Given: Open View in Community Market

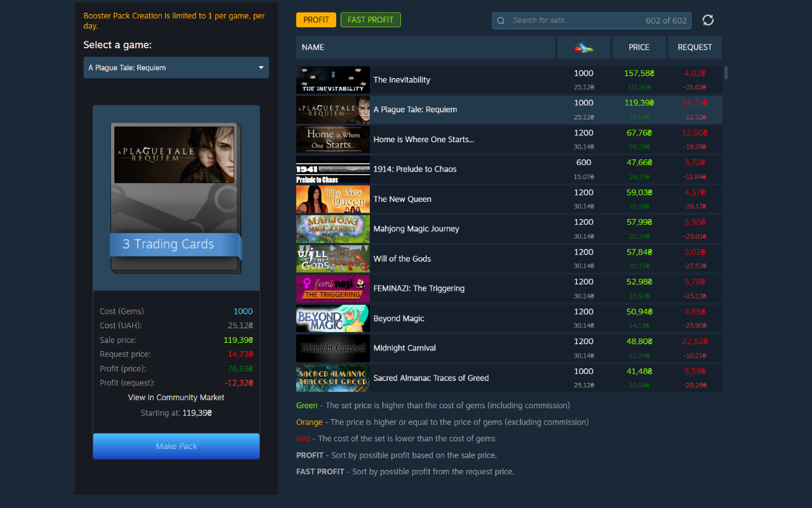Looking at the screenshot, I should [176, 397].
